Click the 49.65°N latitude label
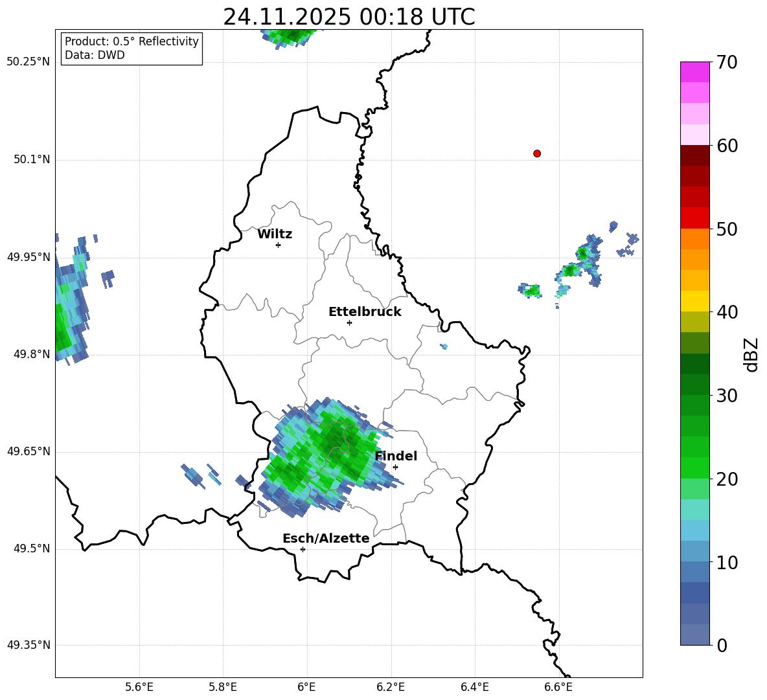The height and width of the screenshot is (700, 767). pos(29,451)
